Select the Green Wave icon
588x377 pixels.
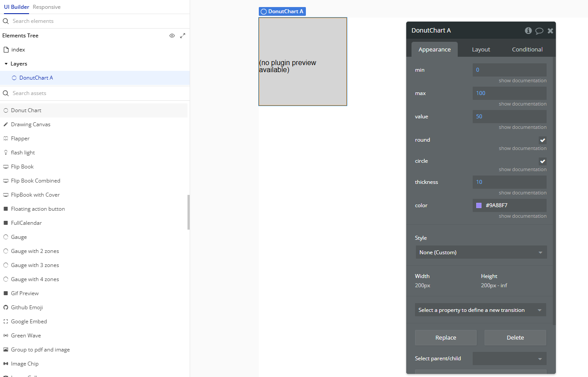click(6, 336)
